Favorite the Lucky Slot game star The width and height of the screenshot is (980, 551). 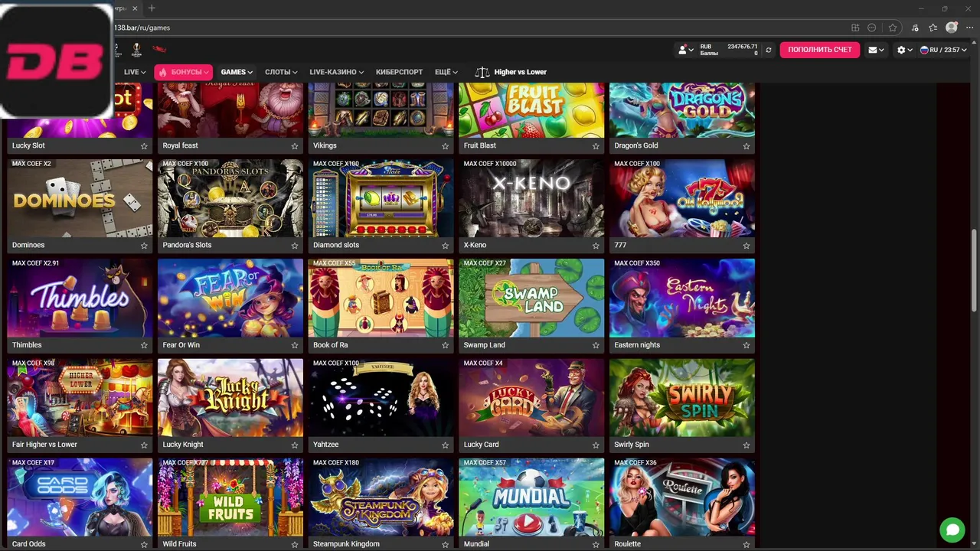pyautogui.click(x=144, y=146)
